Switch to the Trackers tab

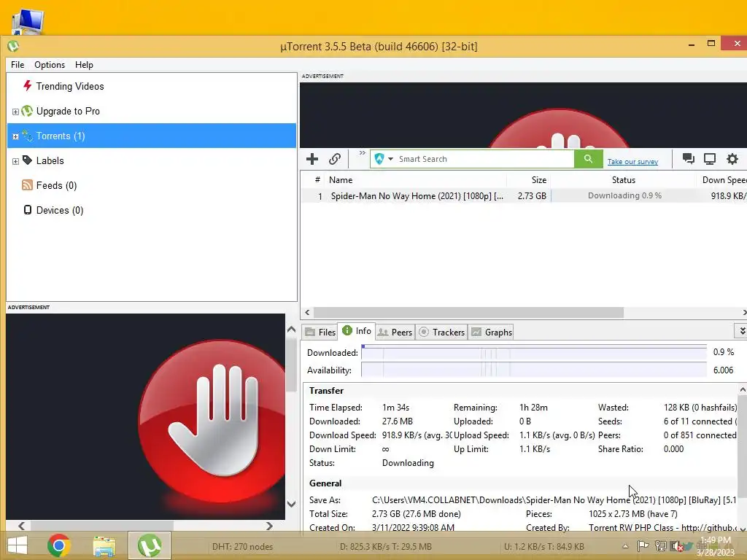441,332
